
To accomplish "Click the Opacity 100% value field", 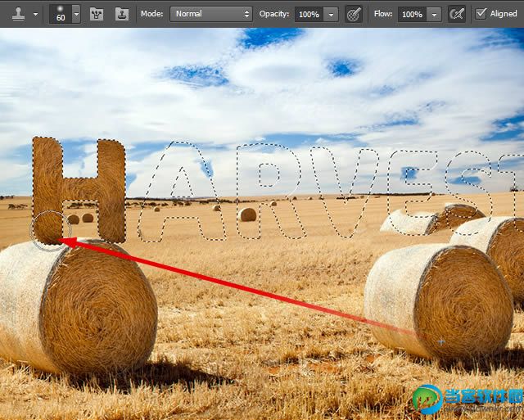I will click(x=309, y=15).
